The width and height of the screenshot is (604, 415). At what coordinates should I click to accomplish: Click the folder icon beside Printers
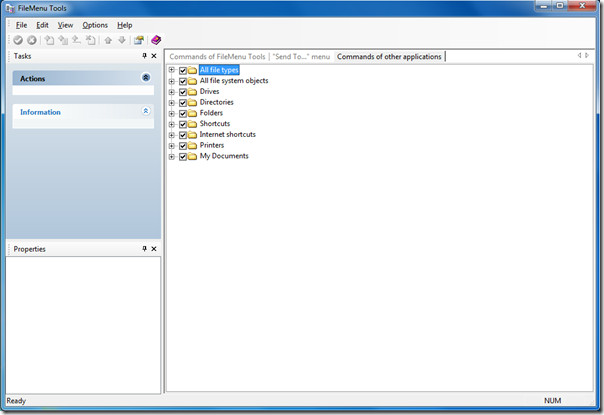coord(192,146)
